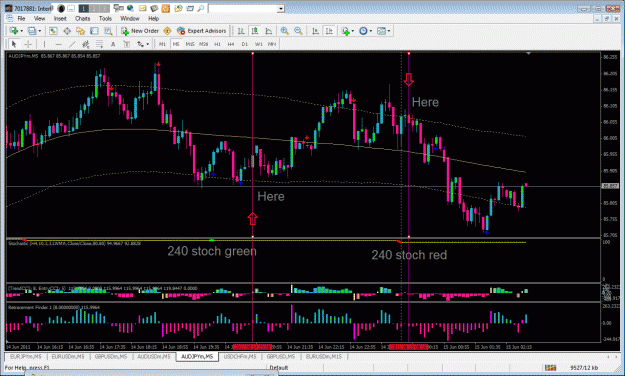
Task: Switch to bar chart display
Action: (x=241, y=31)
